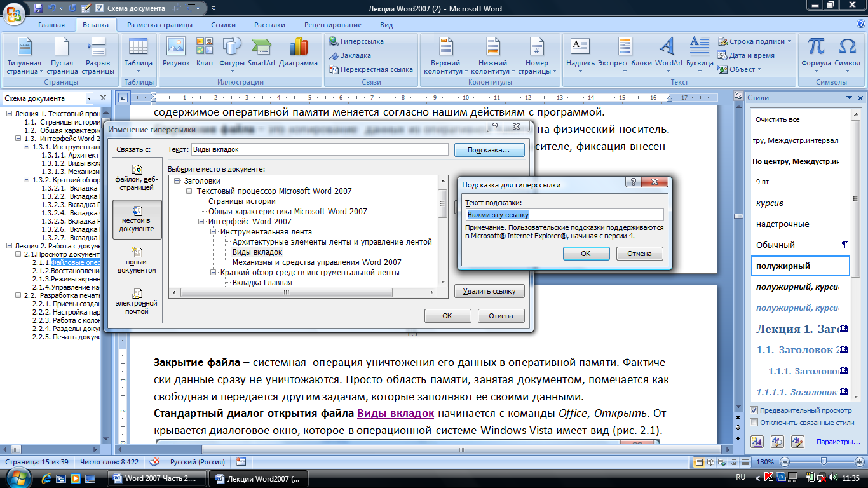Open the Ссылки tab
The image size is (868, 488).
223,25
